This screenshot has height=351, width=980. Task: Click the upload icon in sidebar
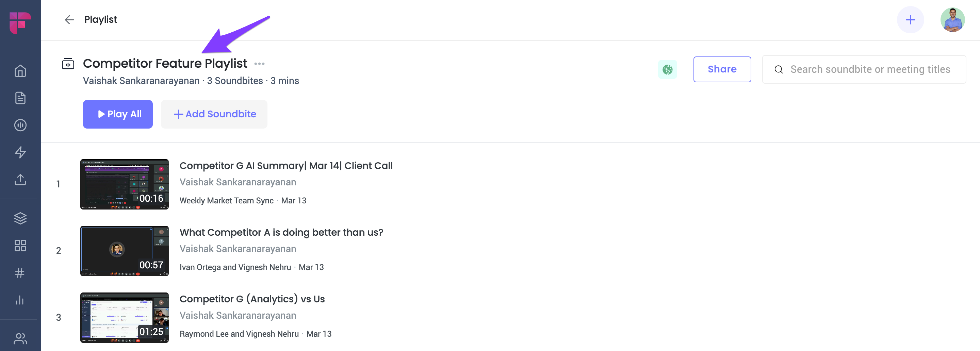20,180
